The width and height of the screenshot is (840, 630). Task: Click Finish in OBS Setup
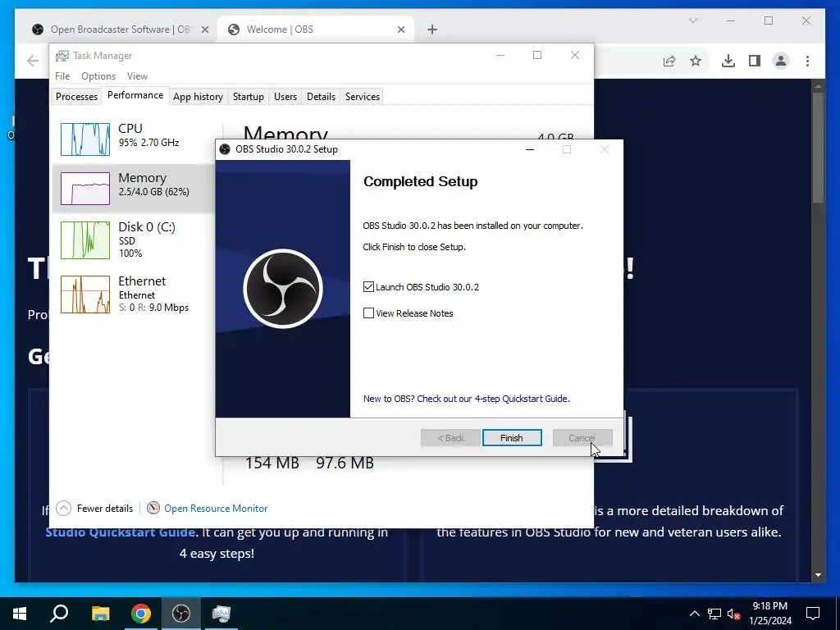pyautogui.click(x=512, y=438)
